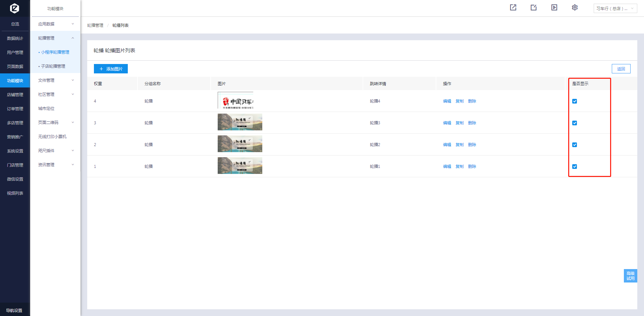Uncheck the display checkbox for 轮播4
The height and width of the screenshot is (316, 644).
(x=575, y=101)
